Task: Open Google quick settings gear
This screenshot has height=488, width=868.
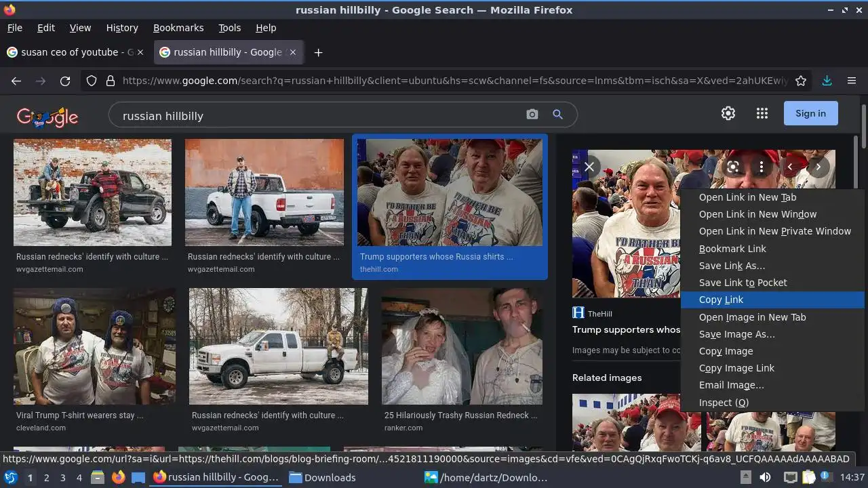Action: coord(728,113)
